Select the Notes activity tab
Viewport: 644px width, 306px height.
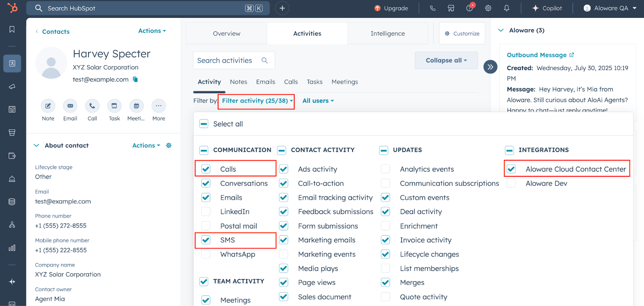[x=239, y=82]
